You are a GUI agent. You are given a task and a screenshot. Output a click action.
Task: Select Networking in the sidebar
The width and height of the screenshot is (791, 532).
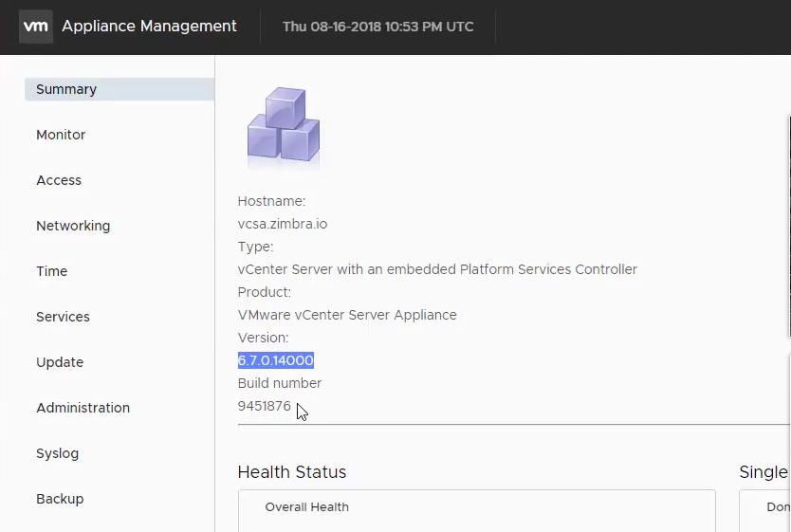(73, 226)
